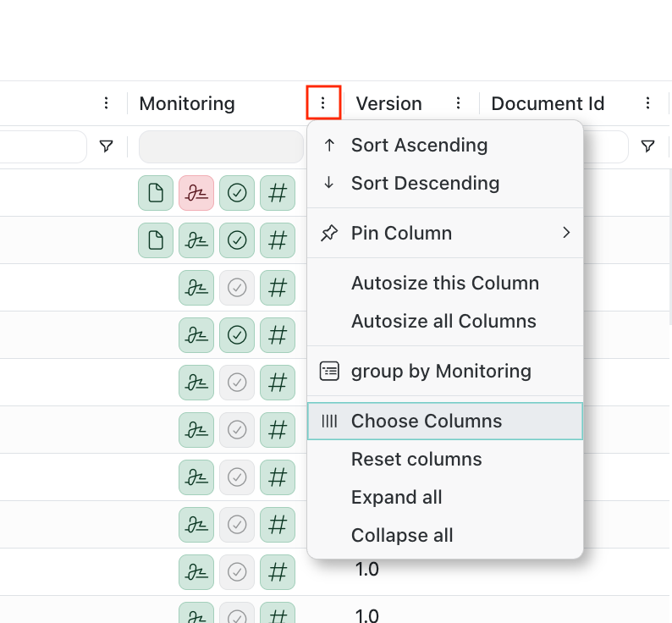The image size is (672, 623).
Task: Click filter funnel icon right of Document Id
Action: pyautogui.click(x=647, y=146)
